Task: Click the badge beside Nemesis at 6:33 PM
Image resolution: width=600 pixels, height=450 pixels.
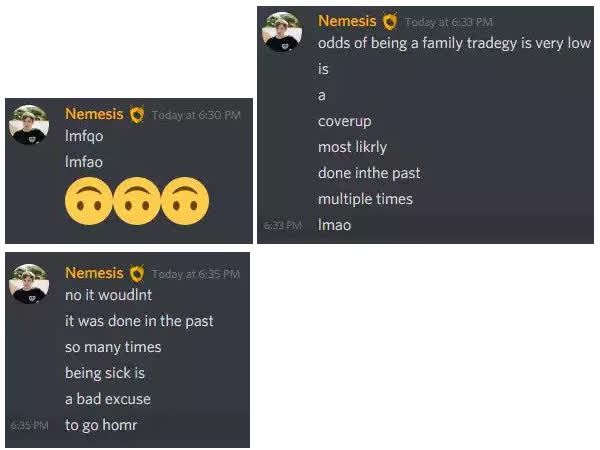Action: (390, 22)
